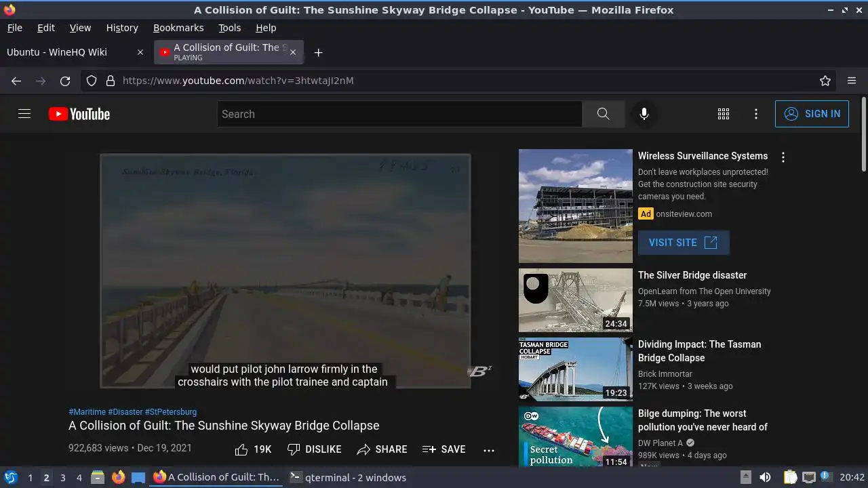This screenshot has width=868, height=488.
Task: Go to the YouTube home logo
Action: point(79,114)
